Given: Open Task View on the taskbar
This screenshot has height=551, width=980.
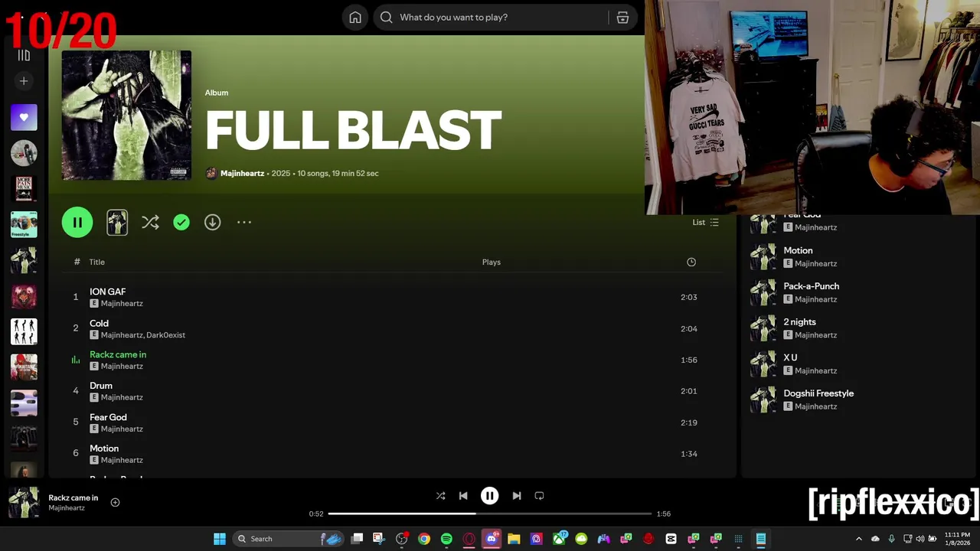Looking at the screenshot, I should pyautogui.click(x=357, y=539).
